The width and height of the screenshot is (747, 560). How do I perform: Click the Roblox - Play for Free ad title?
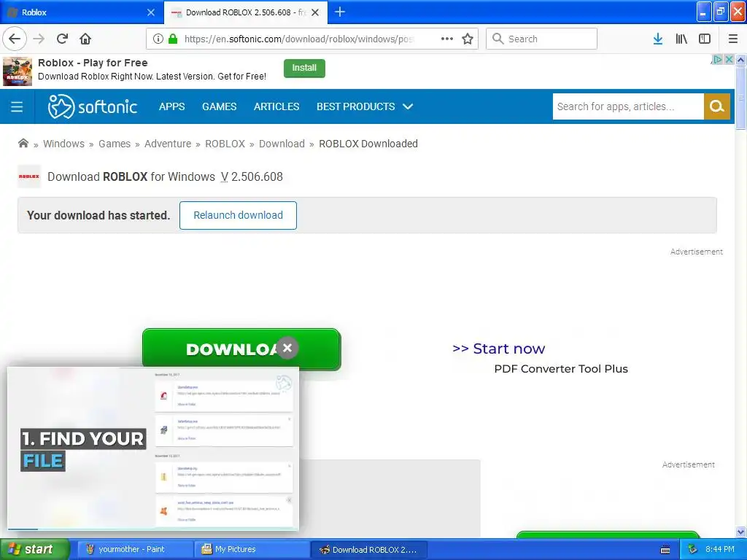(93, 63)
